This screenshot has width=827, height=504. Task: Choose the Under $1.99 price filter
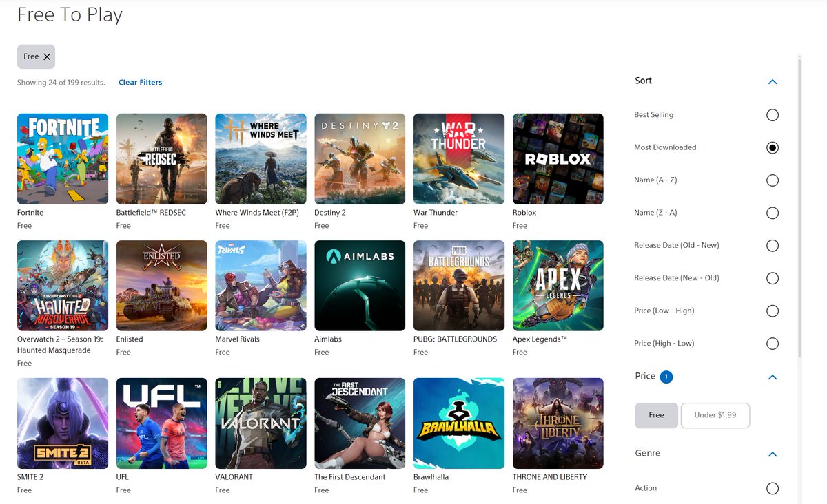click(715, 415)
